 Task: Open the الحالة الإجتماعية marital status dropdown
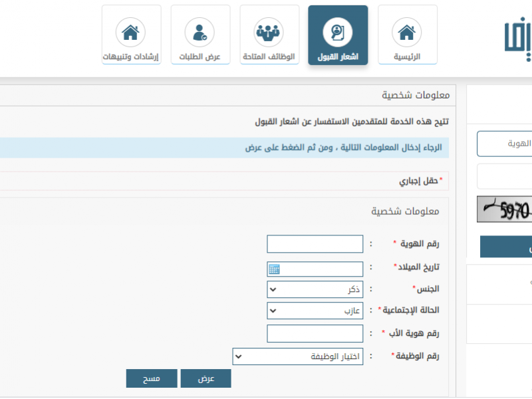[315, 311]
